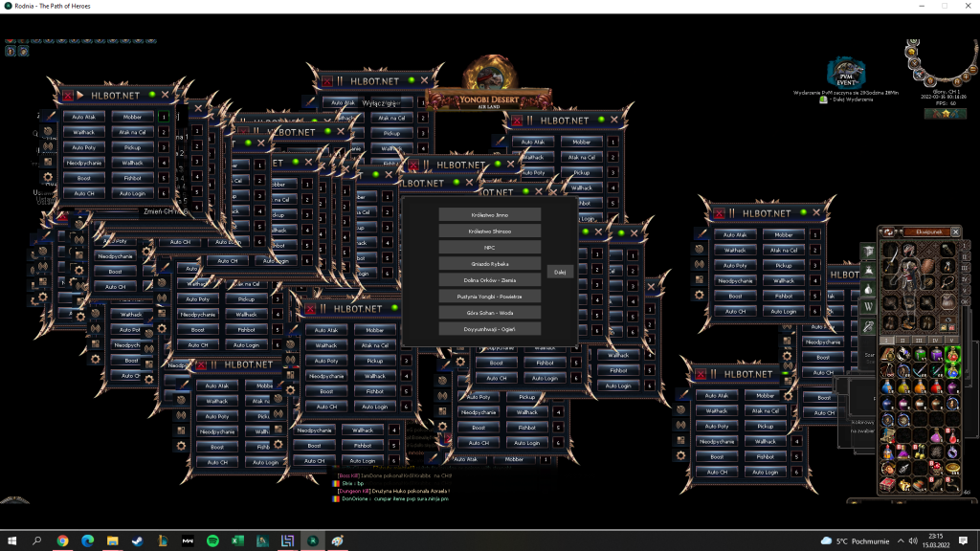This screenshot has height=551, width=980.
Task: Click the green-highlighted red potion in the inventory
Action: [952, 354]
